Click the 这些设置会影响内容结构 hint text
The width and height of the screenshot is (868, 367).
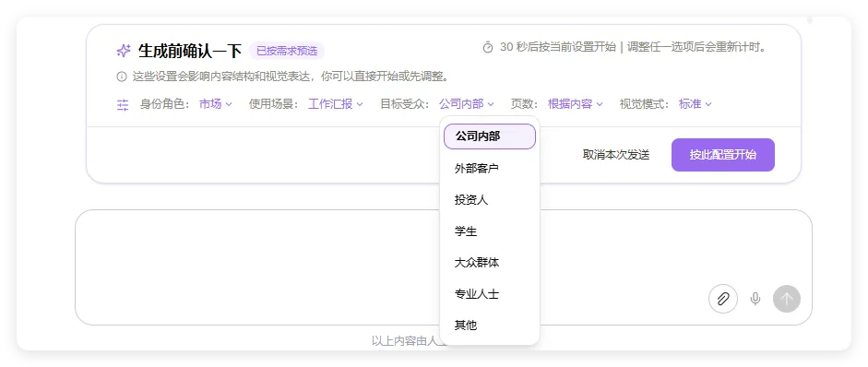point(291,77)
